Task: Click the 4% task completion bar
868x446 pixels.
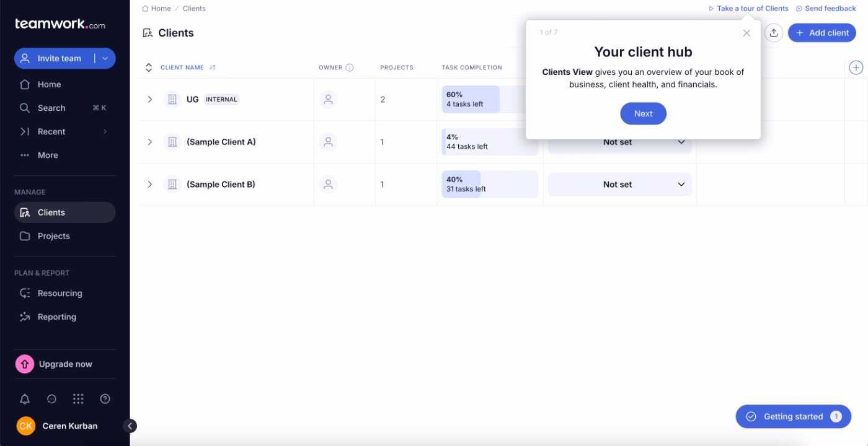Action: (x=490, y=142)
